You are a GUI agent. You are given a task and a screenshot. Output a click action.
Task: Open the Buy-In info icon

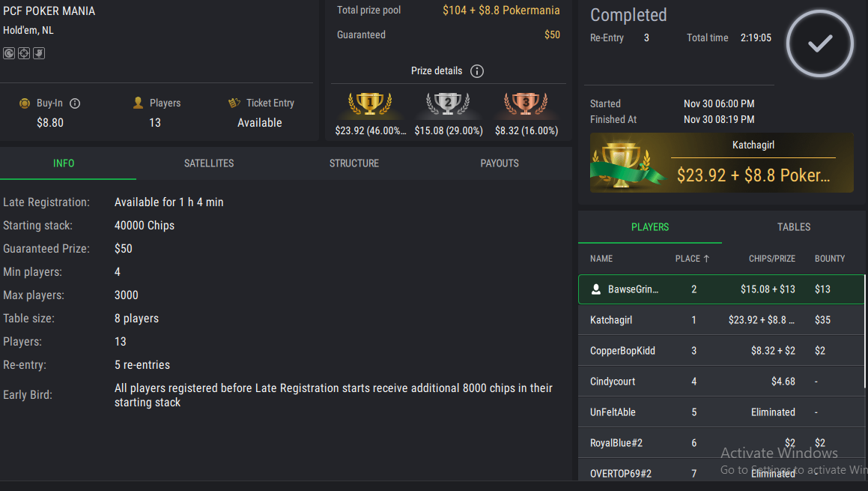pos(75,103)
